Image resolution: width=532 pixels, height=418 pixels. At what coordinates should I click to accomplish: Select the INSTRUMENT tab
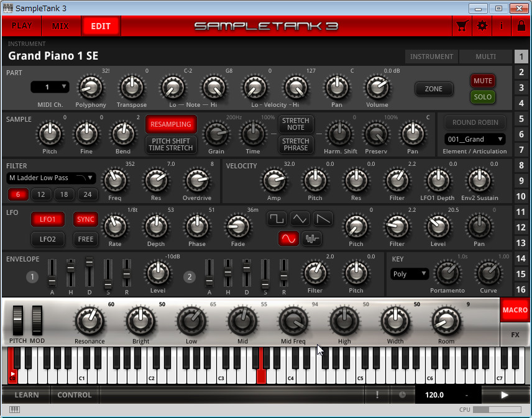coord(431,57)
